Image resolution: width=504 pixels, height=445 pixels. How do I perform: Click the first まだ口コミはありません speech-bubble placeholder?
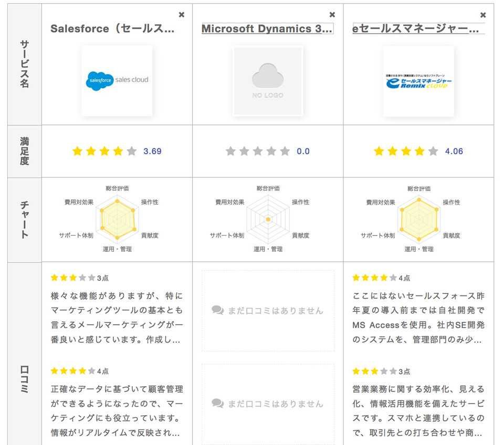tap(268, 311)
